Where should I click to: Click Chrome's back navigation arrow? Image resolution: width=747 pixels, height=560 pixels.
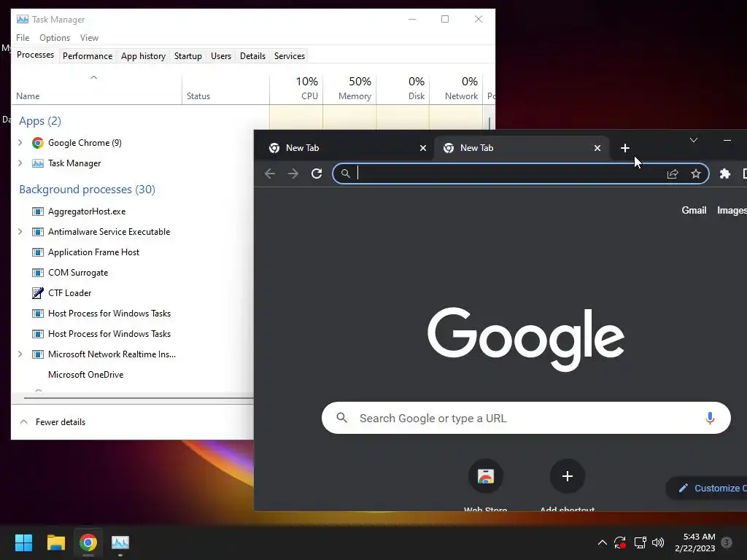(x=270, y=174)
